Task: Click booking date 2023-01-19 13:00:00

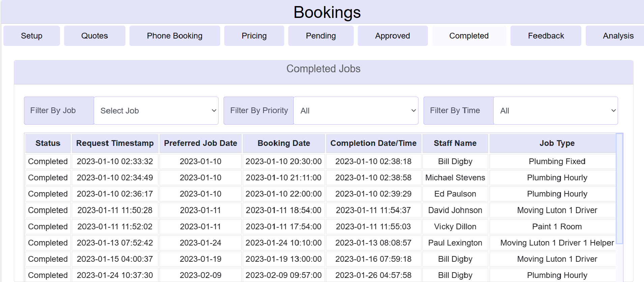Action: tap(284, 259)
